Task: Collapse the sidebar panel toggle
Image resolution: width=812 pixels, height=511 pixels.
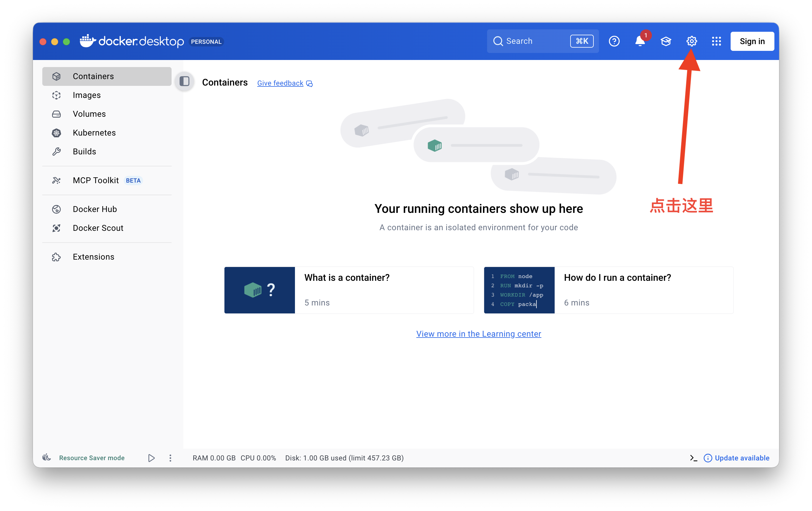Action: (184, 81)
